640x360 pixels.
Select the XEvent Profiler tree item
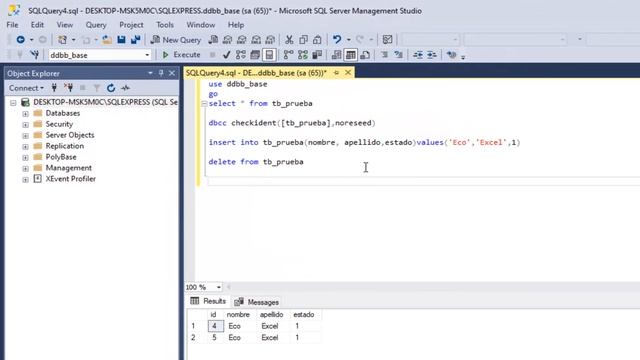pyautogui.click(x=71, y=179)
